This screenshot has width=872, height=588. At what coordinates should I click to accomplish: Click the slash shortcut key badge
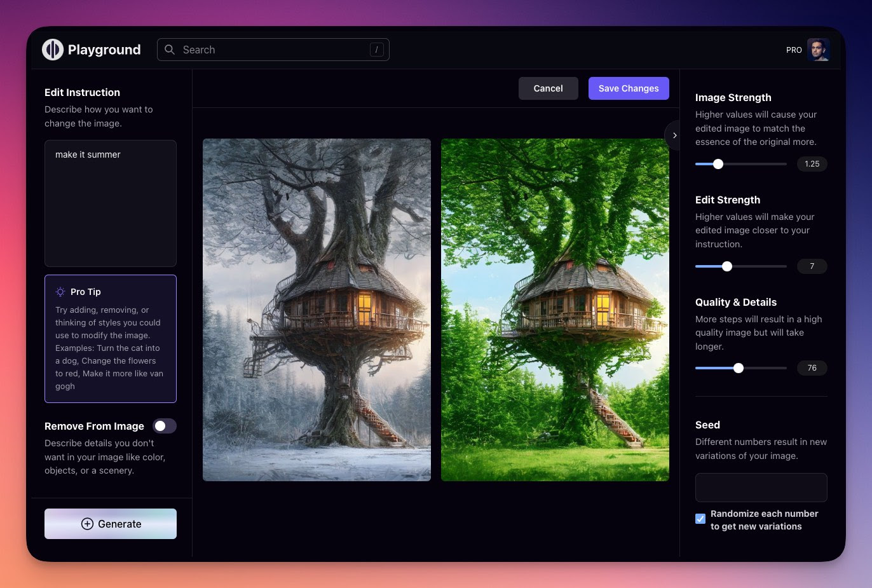pos(377,50)
